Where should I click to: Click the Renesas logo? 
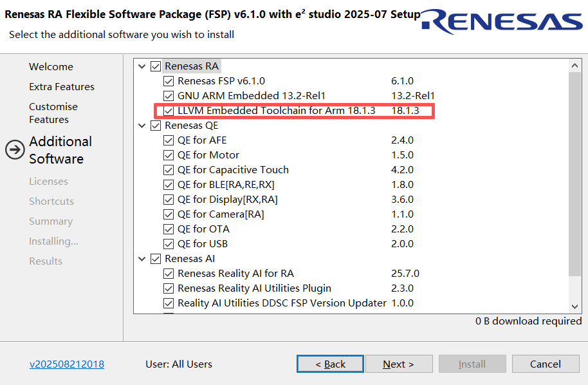point(503,21)
